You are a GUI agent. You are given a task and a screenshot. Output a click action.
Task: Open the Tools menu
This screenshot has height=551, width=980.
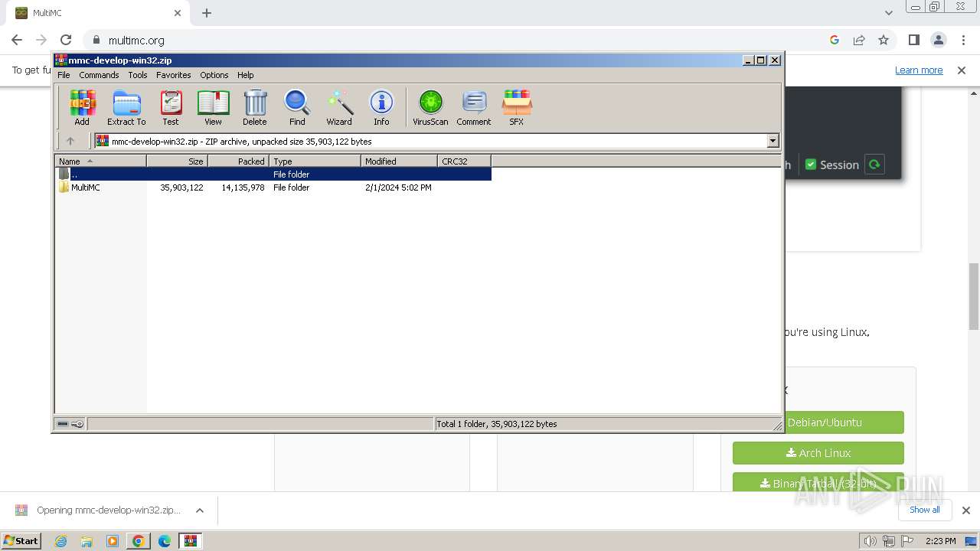click(x=138, y=75)
